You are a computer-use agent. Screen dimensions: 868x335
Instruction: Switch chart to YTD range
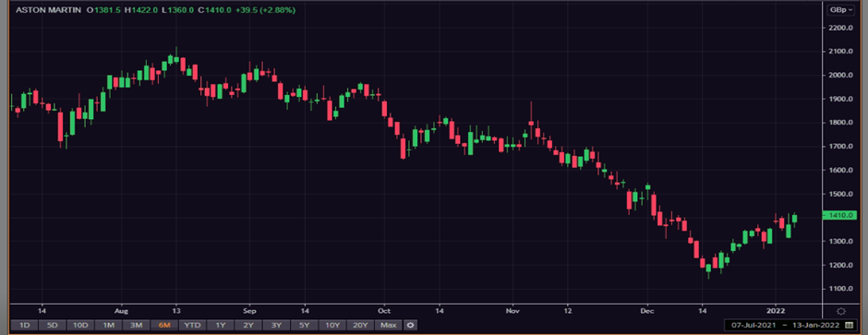(192, 325)
